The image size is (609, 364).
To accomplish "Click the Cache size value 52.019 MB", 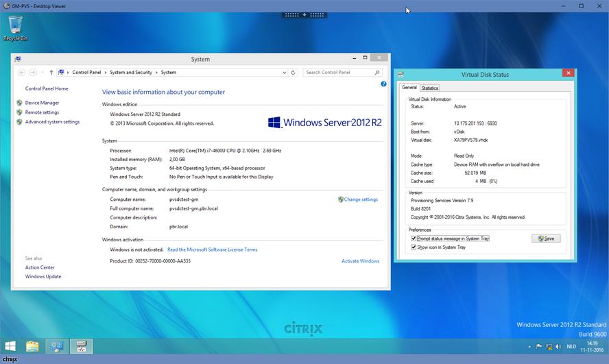I will pyautogui.click(x=475, y=173).
